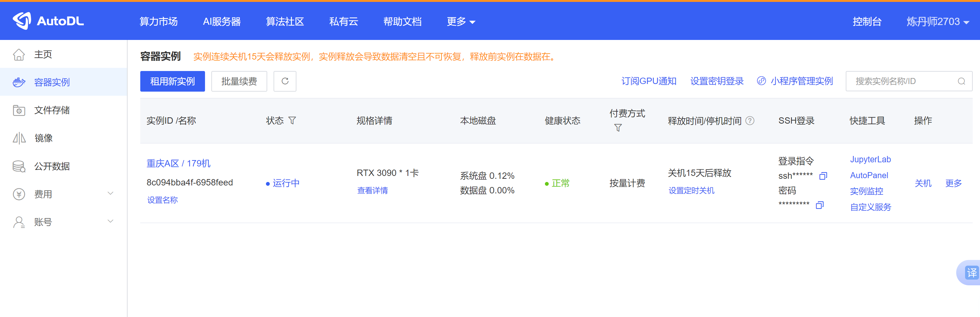
Task: Click the yen icon beside 费用
Action: pos(19,194)
